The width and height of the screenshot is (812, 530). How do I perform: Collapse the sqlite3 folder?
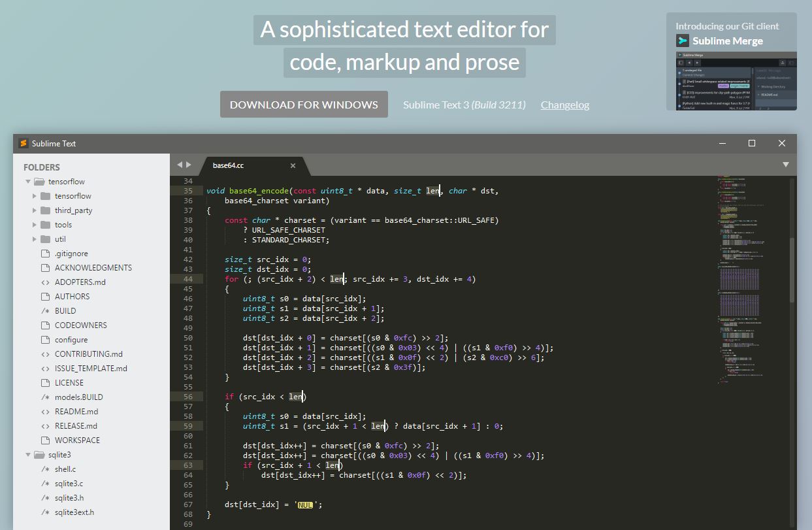click(27, 454)
